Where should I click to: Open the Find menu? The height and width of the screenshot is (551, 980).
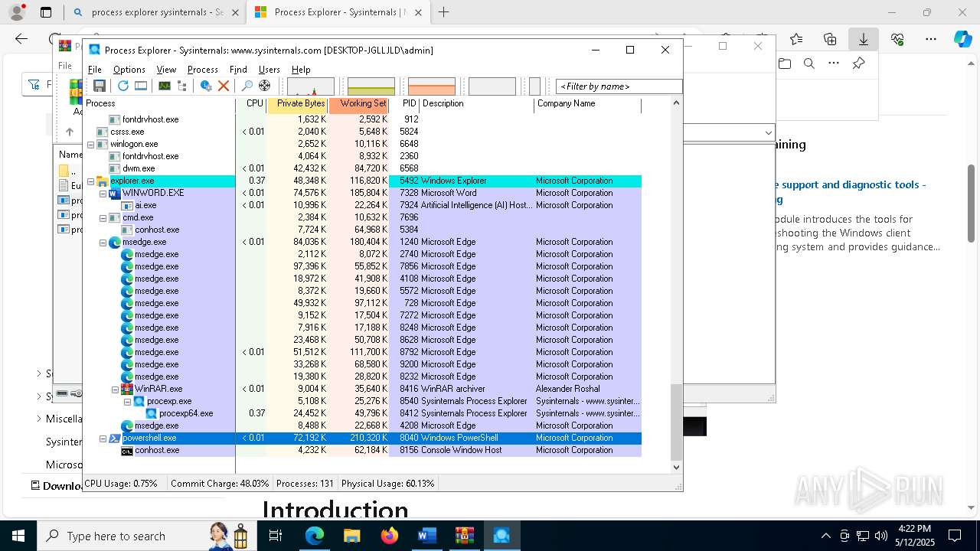coord(238,70)
